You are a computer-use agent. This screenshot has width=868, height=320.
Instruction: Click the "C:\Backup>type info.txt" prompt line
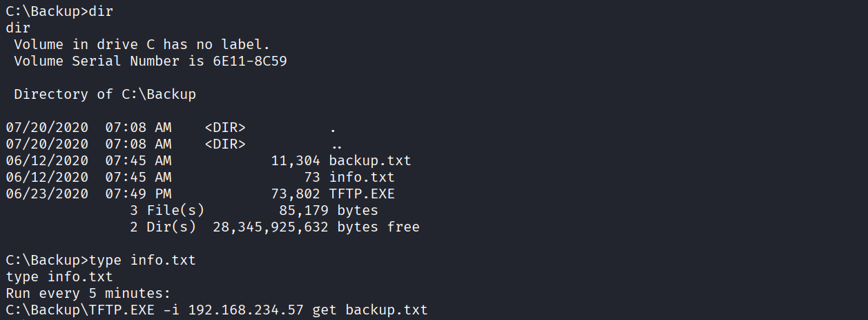point(101,261)
